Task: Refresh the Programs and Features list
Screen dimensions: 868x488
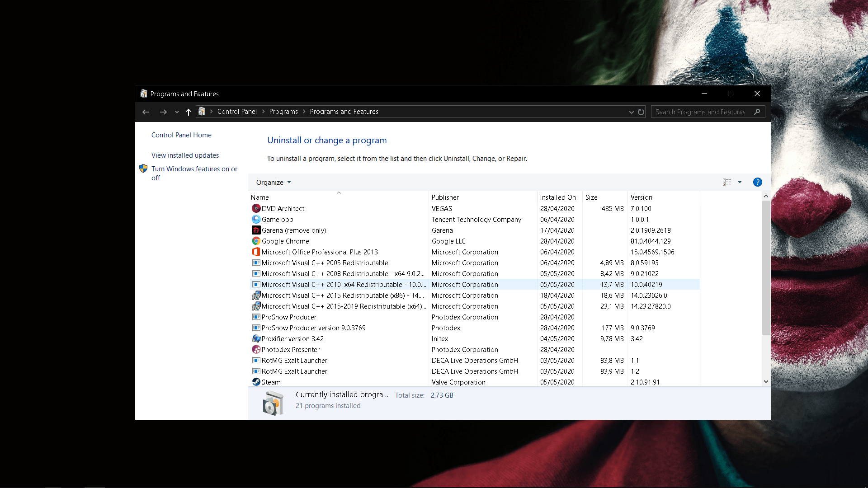Action: coord(641,112)
